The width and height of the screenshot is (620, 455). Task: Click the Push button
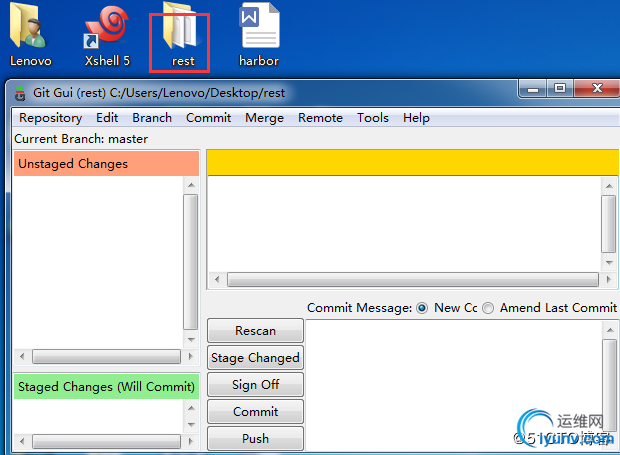click(x=255, y=438)
